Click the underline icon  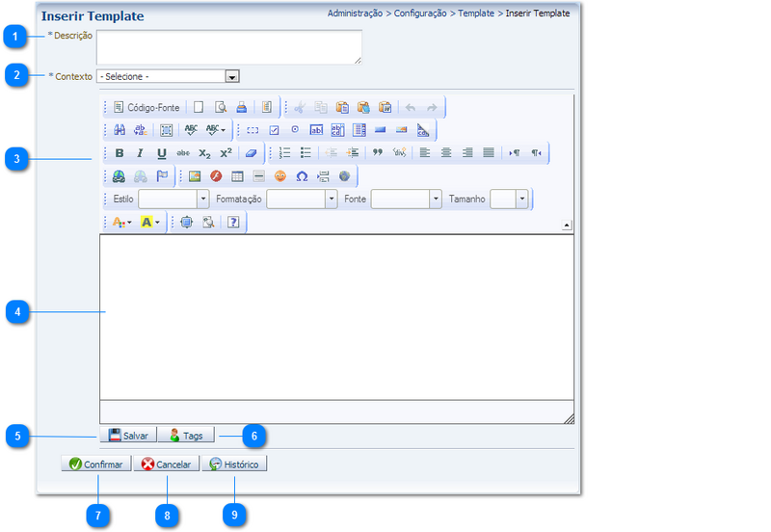pyautogui.click(x=161, y=153)
